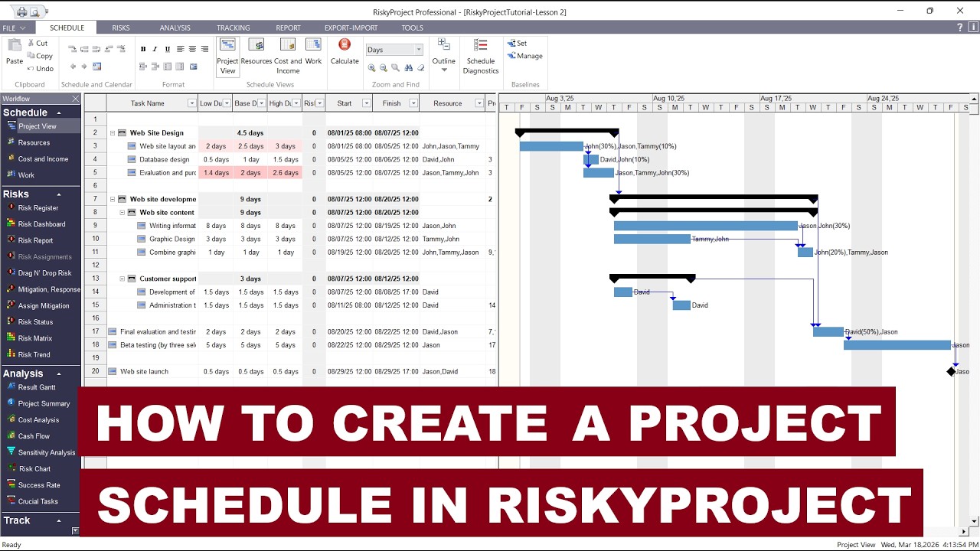Open the Resources schedule view from ribbon
This screenshot has width=980, height=551.
coord(256,52)
